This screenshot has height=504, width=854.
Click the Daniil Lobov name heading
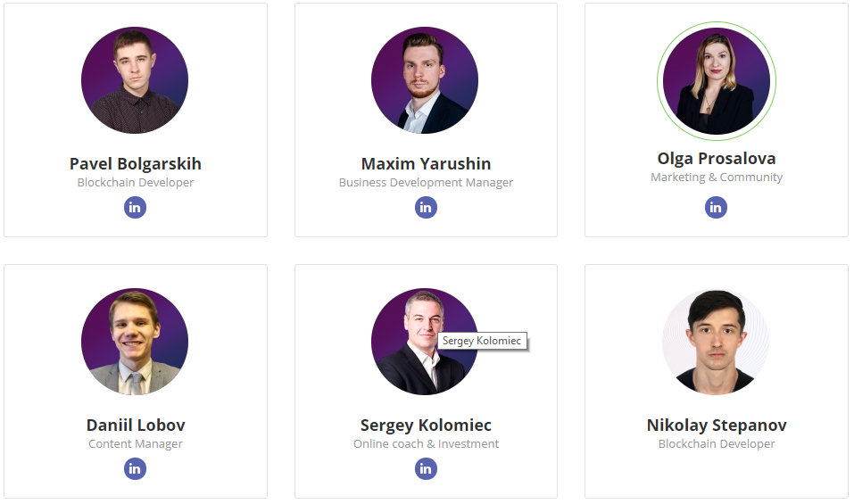(136, 426)
